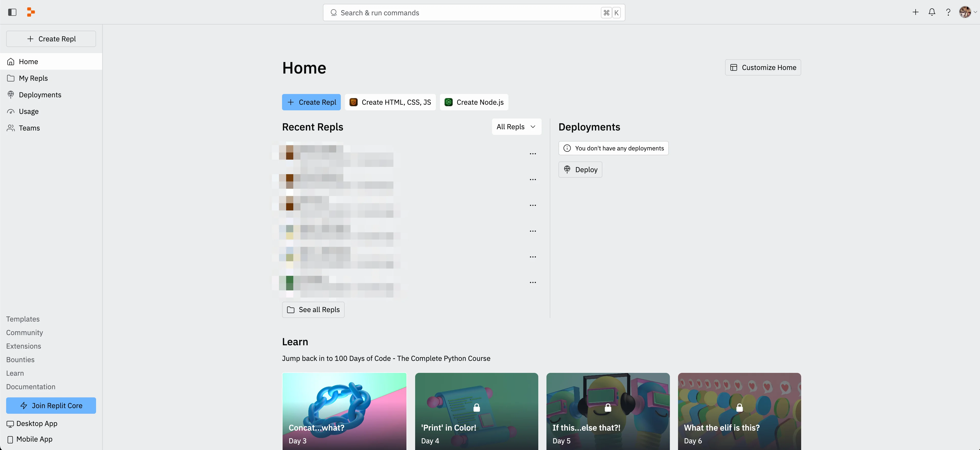This screenshot has height=450, width=980.
Task: Open the help question mark icon
Action: 948,12
